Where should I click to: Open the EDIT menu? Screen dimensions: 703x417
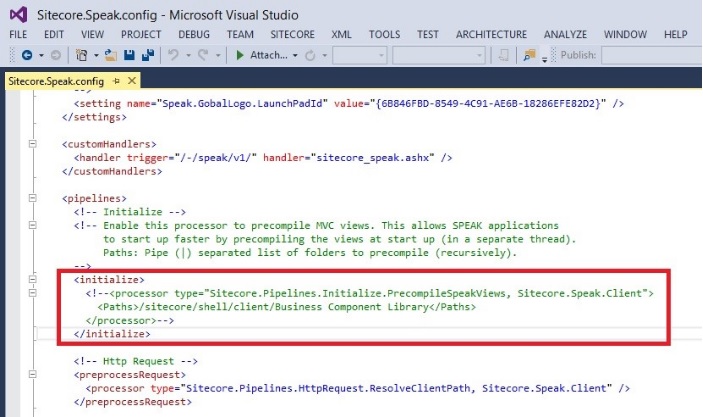point(54,35)
